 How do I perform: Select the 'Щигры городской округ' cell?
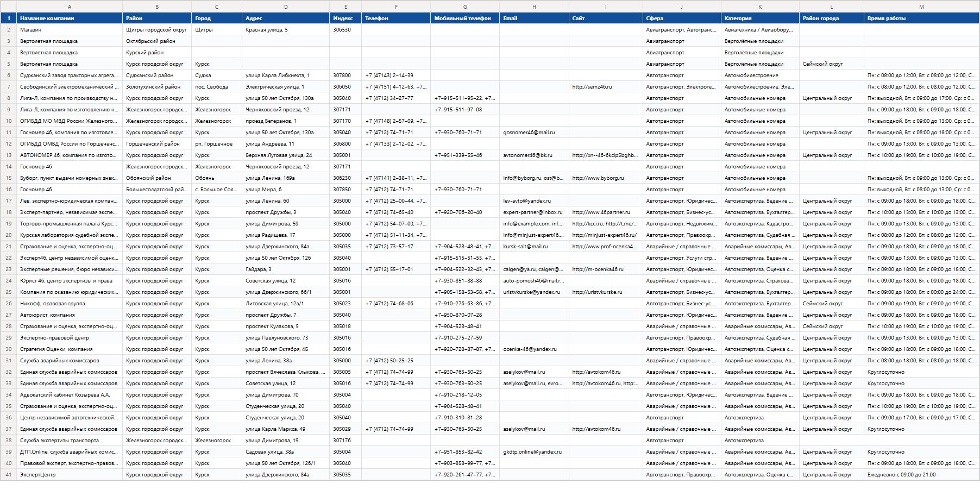pos(157,30)
